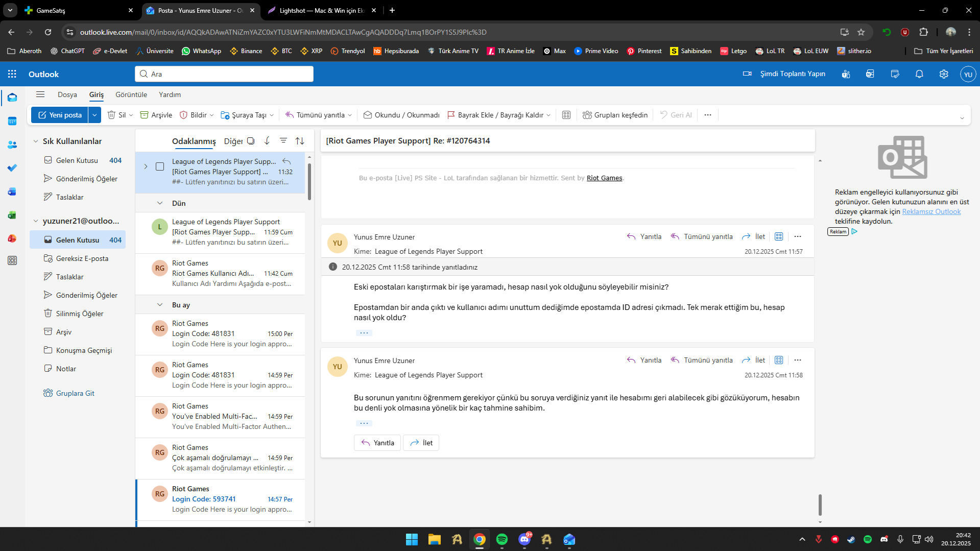This screenshot has height=551, width=980.
Task: Collapse the Sık Kullanılanlar folder group
Action: pyautogui.click(x=36, y=141)
